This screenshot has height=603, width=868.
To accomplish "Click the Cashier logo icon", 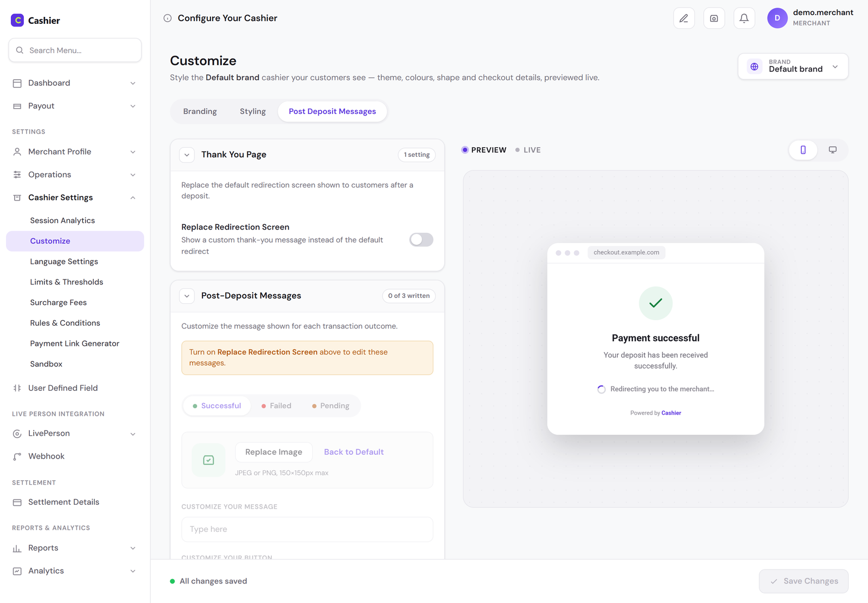I will click(17, 20).
